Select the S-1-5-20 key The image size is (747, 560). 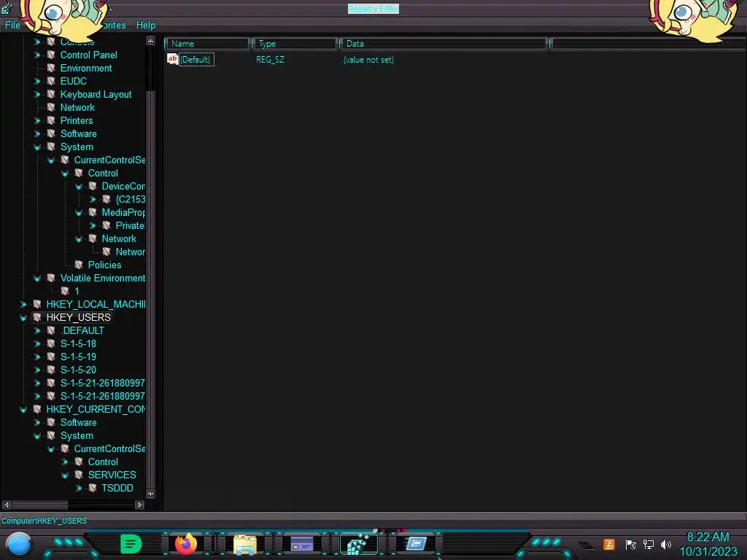click(78, 370)
